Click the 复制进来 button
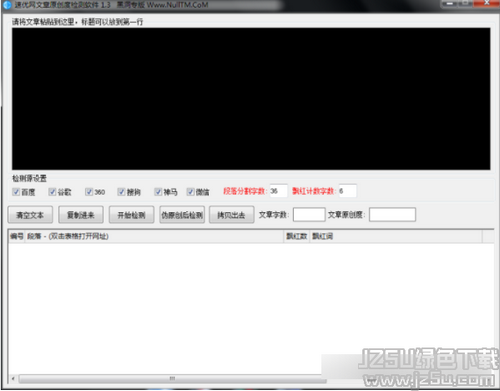500x391 pixels. 81,215
